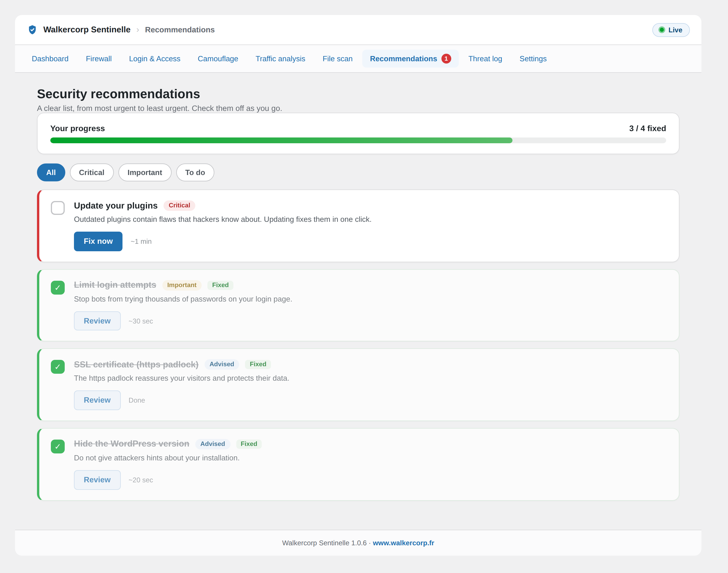
Task: Select the All filter pill
Action: pyautogui.click(x=51, y=172)
